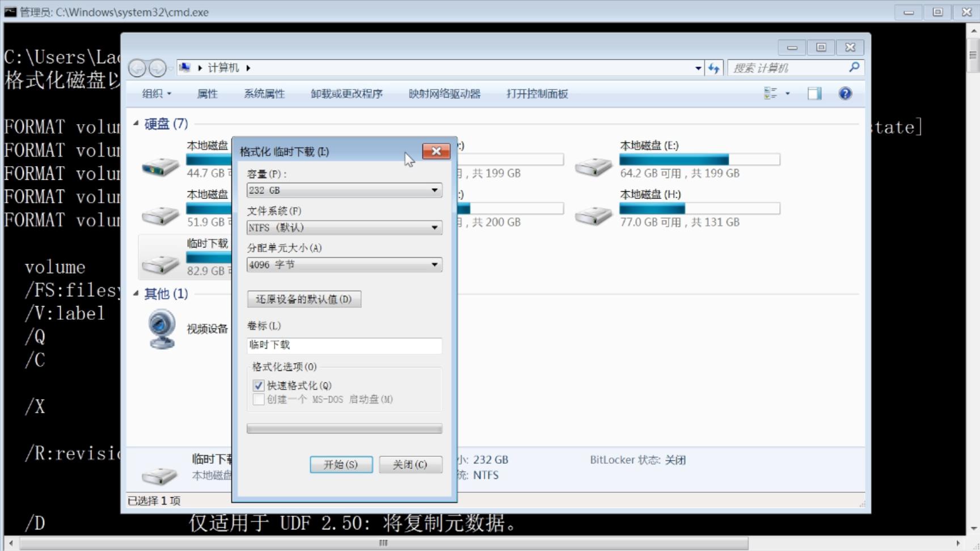Open the 分配单元大小 dropdown
The height and width of the screenshot is (551, 980).
pyautogui.click(x=434, y=264)
